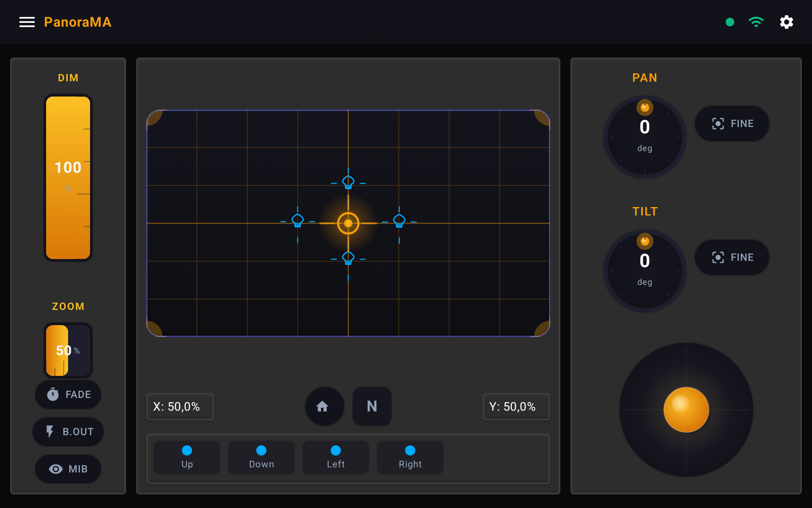The height and width of the screenshot is (508, 812).
Task: Enable FINE mode for Pan
Action: click(732, 124)
